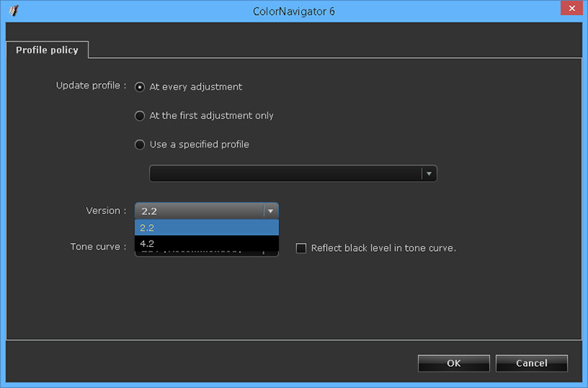Click the 'Tone curve :' label
The image size is (588, 388).
[x=98, y=247]
